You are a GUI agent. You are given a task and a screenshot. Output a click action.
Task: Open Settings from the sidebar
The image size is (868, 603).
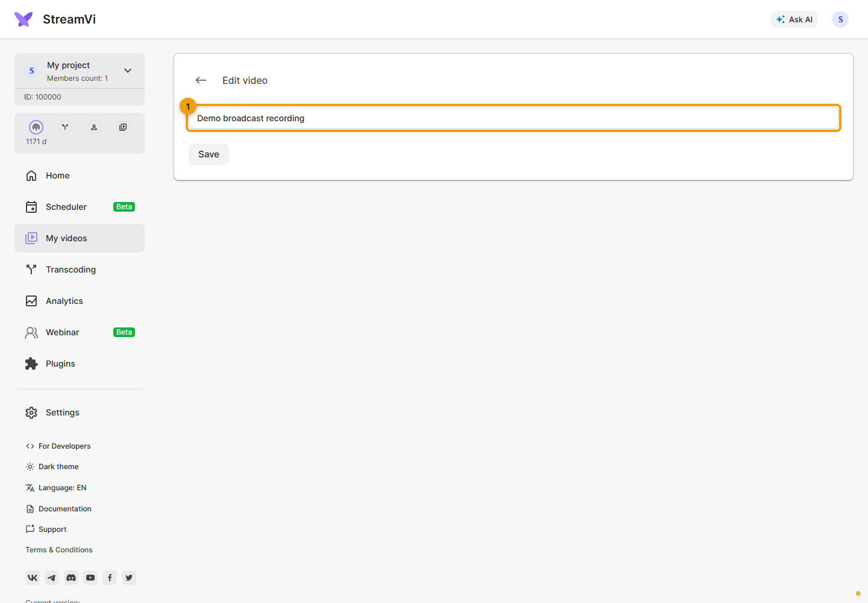(80, 412)
